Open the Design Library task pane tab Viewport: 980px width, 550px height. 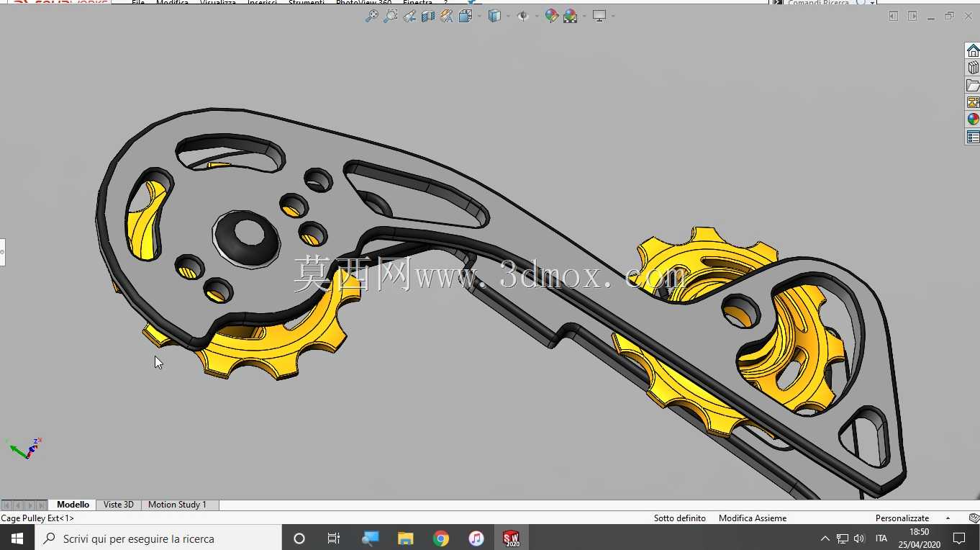(973, 68)
